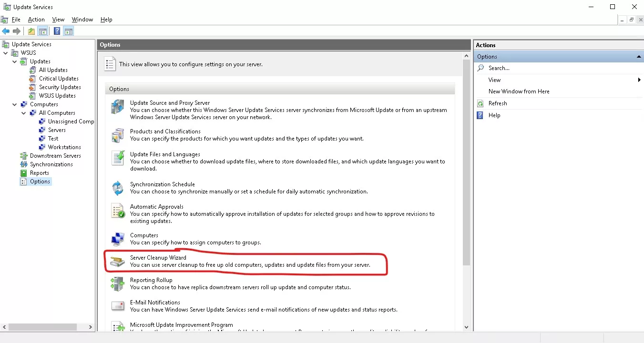644x343 pixels.
Task: Click Refresh label in Actions pane
Action: (498, 103)
